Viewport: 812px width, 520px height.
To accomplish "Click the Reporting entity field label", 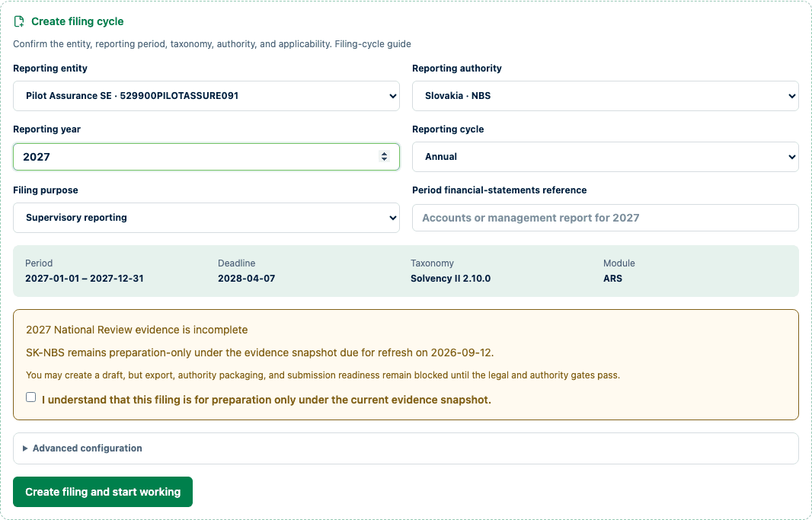I will pos(50,69).
